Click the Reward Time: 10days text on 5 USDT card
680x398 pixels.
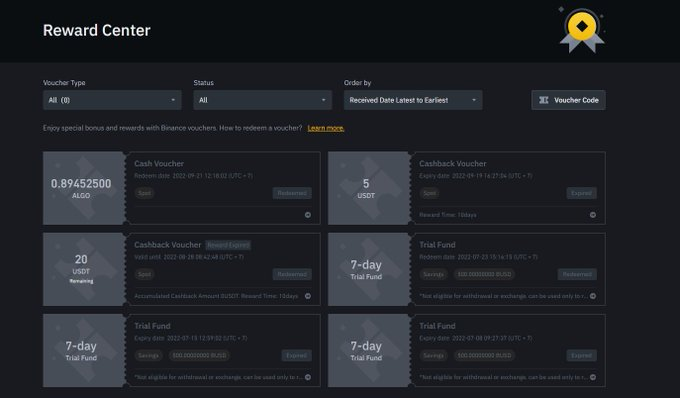pos(448,215)
